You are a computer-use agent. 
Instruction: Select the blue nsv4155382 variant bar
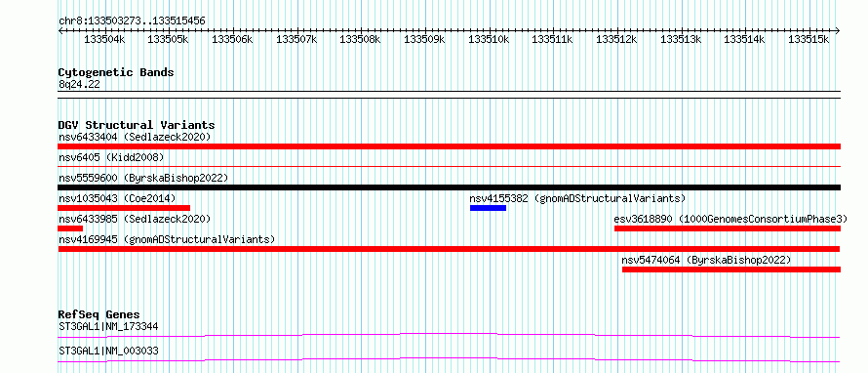click(489, 208)
